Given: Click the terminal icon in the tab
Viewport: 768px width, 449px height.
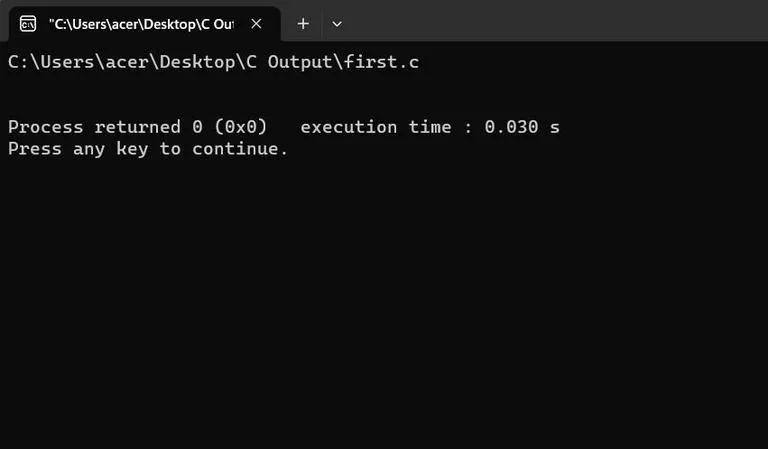Looking at the screenshot, I should pyautogui.click(x=28, y=23).
